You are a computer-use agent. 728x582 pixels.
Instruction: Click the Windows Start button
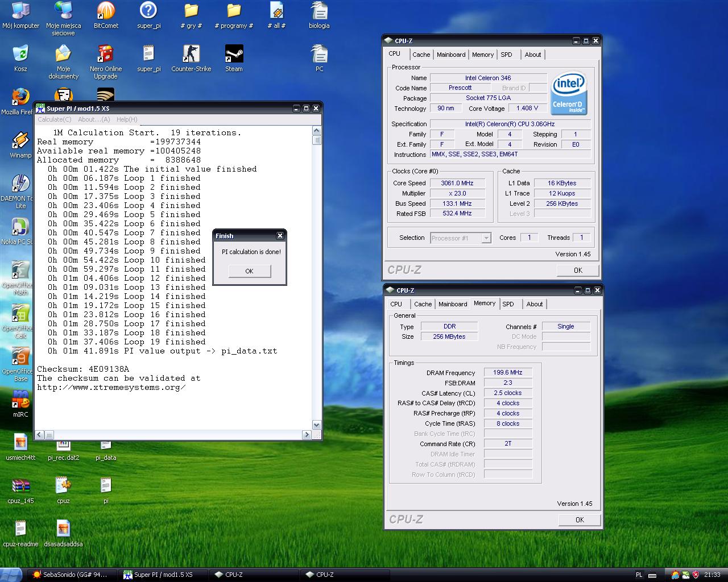coord(11,575)
